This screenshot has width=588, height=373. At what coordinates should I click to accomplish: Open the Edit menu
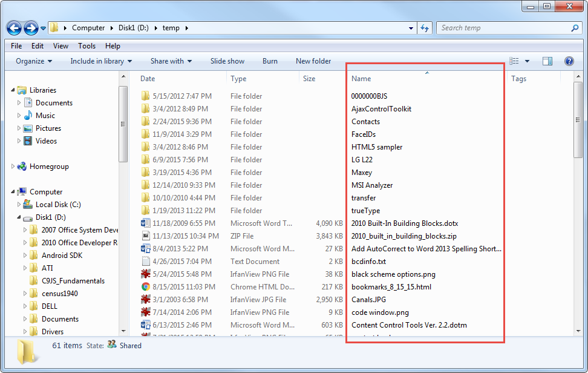tap(37, 46)
